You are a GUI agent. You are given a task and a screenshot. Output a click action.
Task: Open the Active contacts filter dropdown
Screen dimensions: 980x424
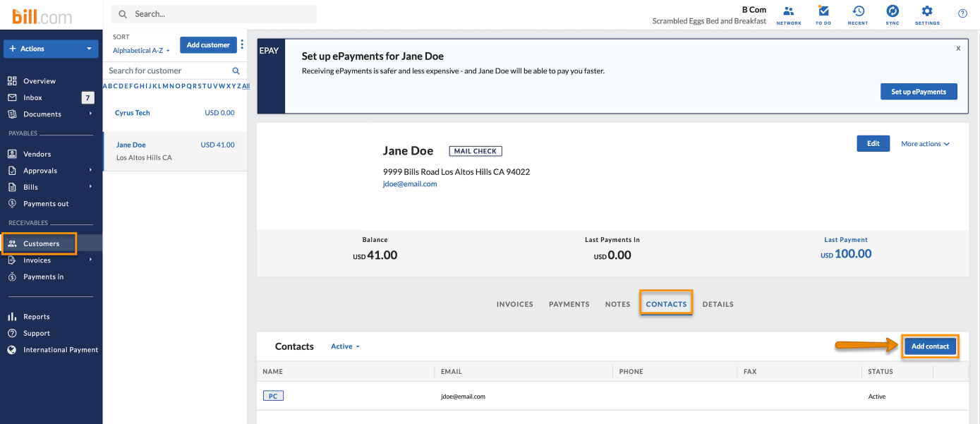[346, 346]
